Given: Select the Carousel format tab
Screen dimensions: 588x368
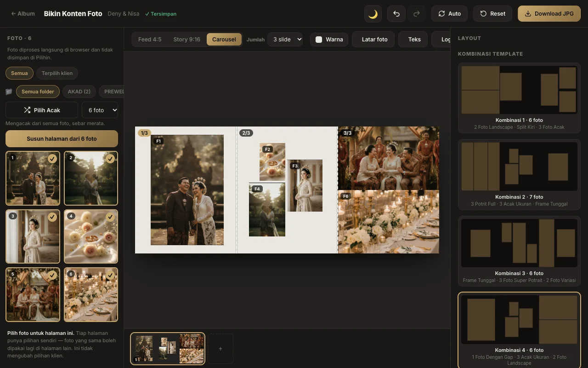Looking at the screenshot, I should click(224, 39).
